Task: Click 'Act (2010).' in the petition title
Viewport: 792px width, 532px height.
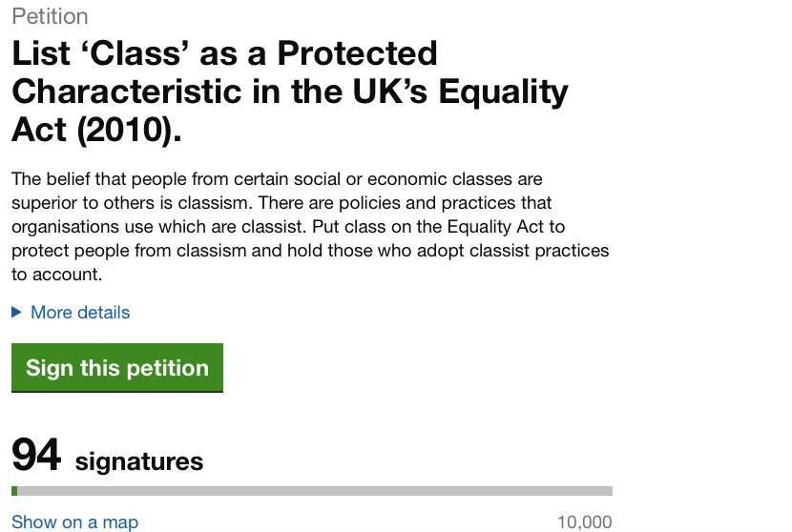Action: tap(96, 130)
